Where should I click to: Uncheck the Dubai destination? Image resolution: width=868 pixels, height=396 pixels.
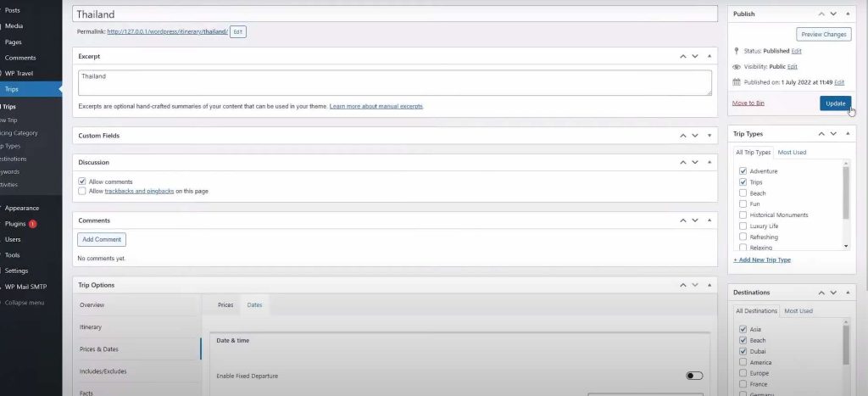click(x=743, y=352)
